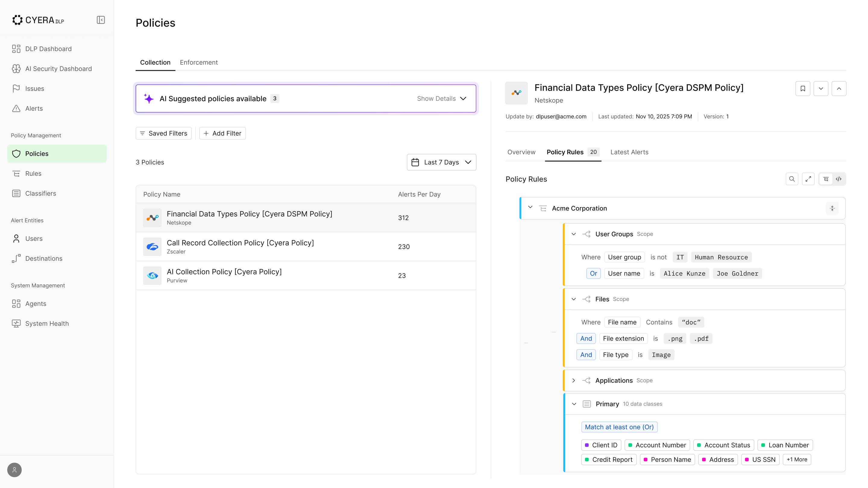
Task: Click the Add Filter button
Action: [222, 133]
